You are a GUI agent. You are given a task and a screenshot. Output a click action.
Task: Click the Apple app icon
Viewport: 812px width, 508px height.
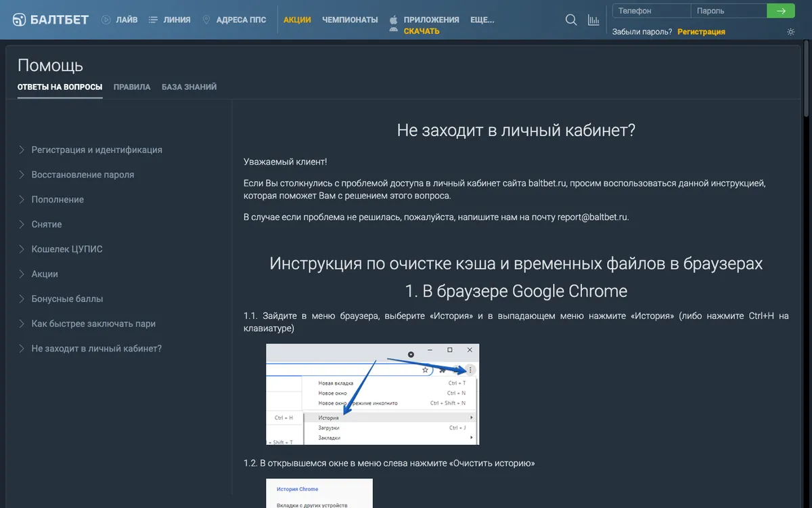tap(394, 20)
